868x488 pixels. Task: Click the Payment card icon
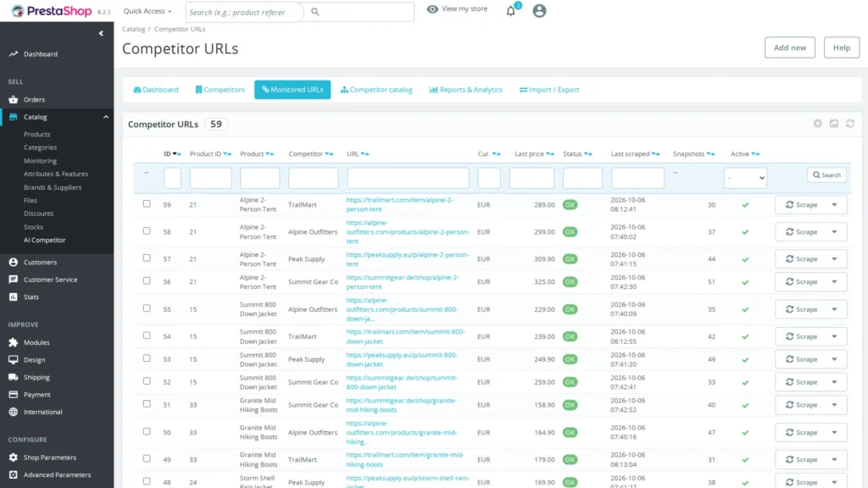(14, 395)
